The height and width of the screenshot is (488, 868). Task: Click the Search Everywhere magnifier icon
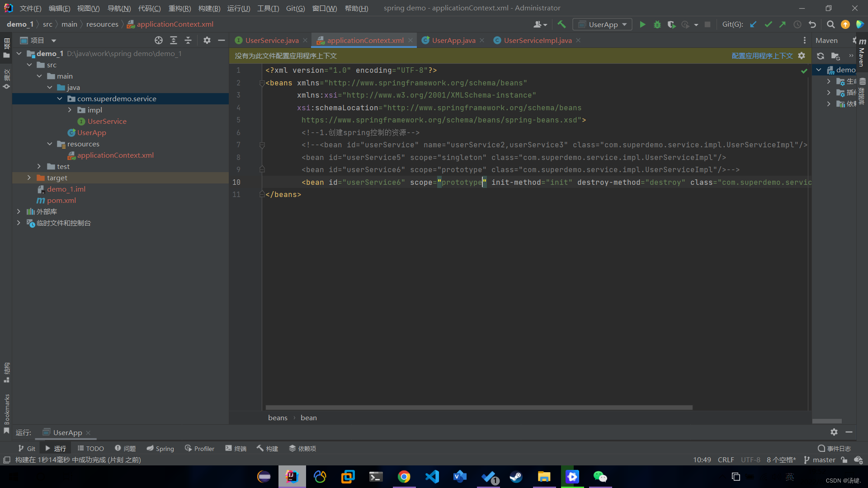[830, 24]
